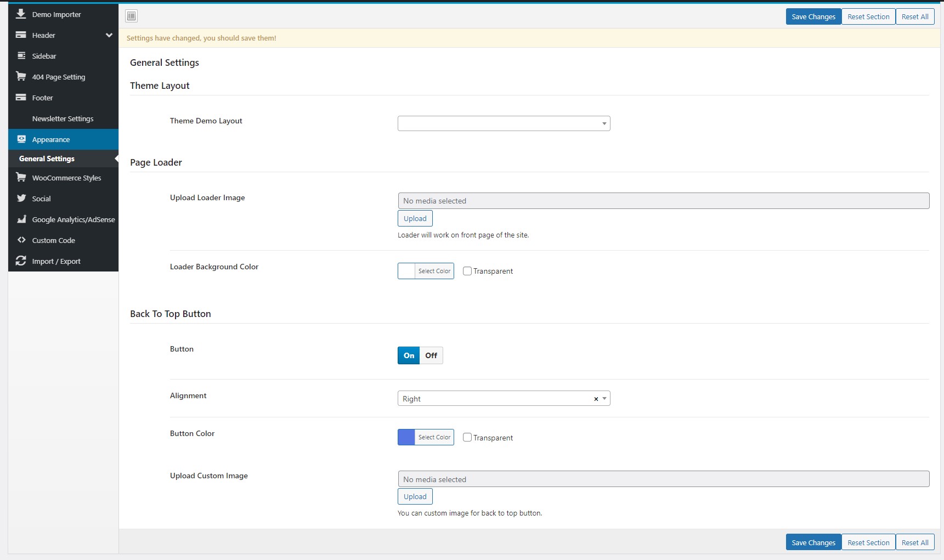The height and width of the screenshot is (560, 944).
Task: Turn Back To Top button On
Action: [409, 355]
